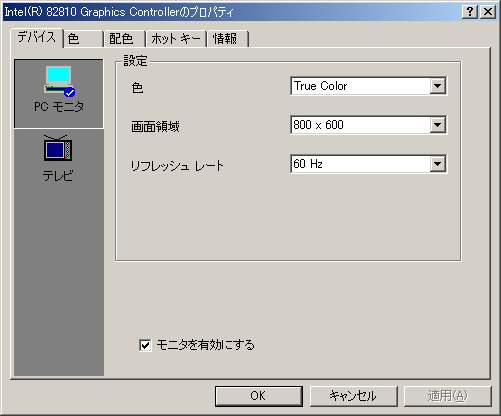Switch to the 色 tab
501x416 pixels.
[x=83, y=39]
